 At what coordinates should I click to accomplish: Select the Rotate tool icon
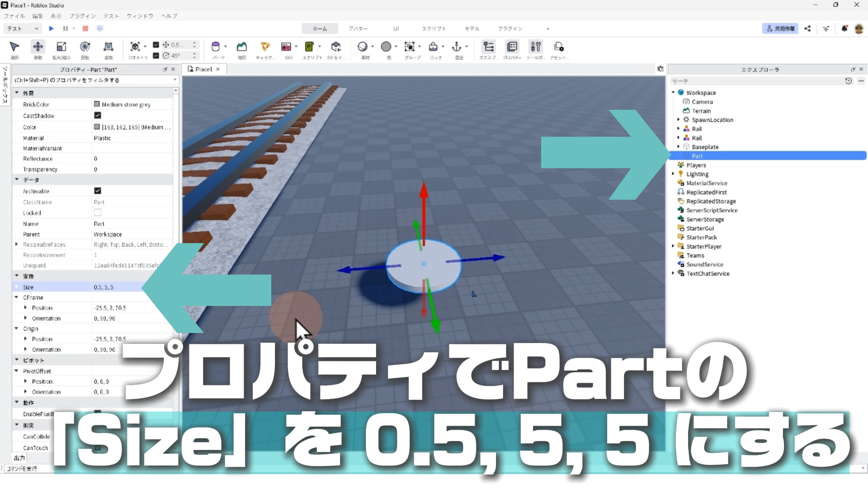point(85,47)
